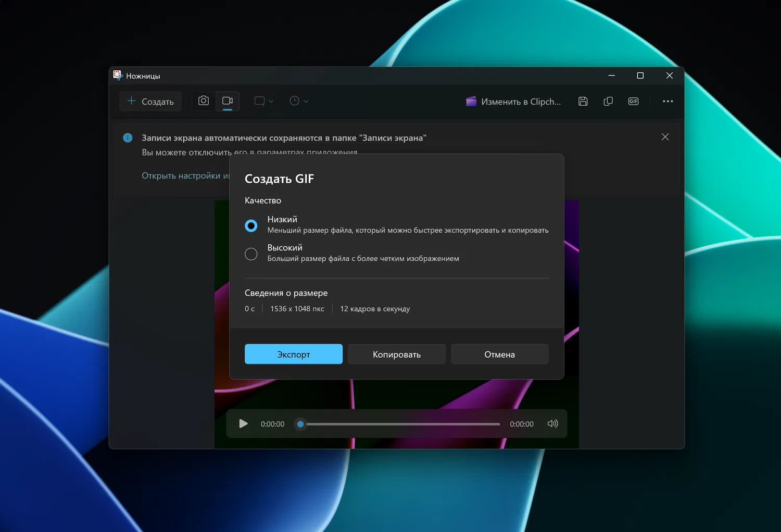Image resolution: width=781 pixels, height=532 pixels.
Task: Click the Копировать button
Action: 397,354
